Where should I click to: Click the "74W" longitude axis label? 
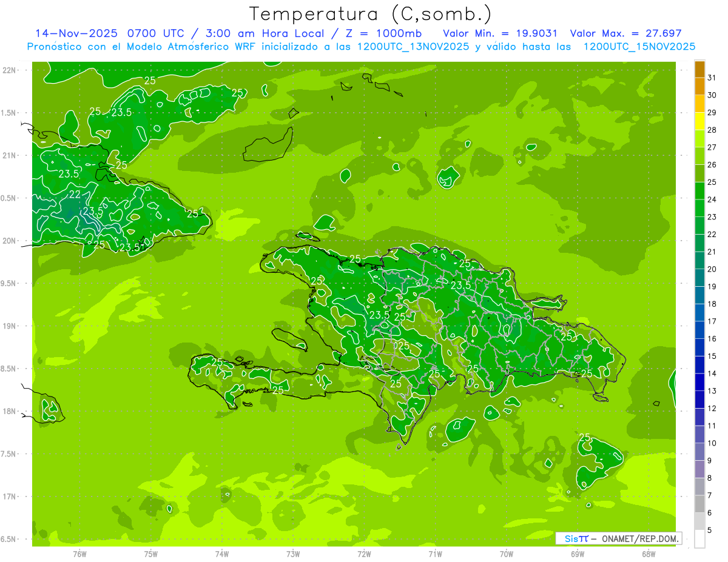tap(221, 554)
